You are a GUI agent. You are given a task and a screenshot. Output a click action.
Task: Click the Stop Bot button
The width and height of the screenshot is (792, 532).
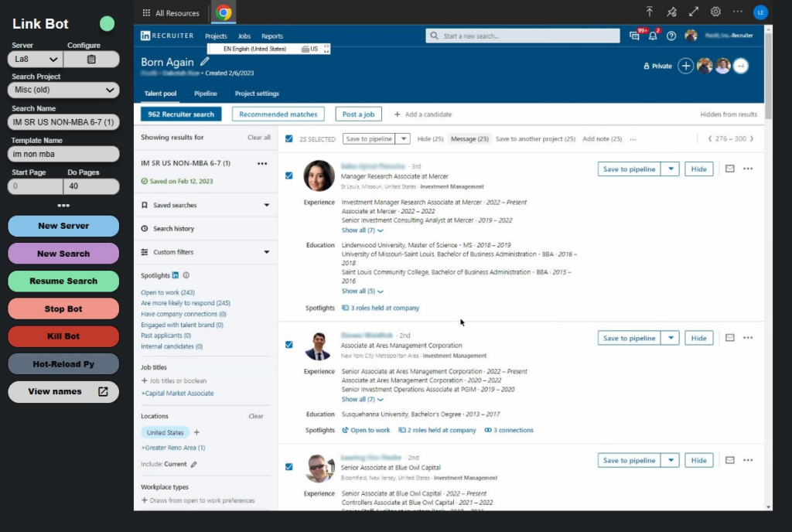pyautogui.click(x=63, y=309)
